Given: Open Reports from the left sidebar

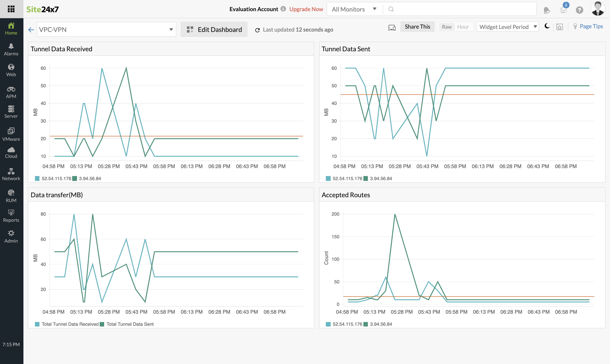Looking at the screenshot, I should [x=11, y=215].
